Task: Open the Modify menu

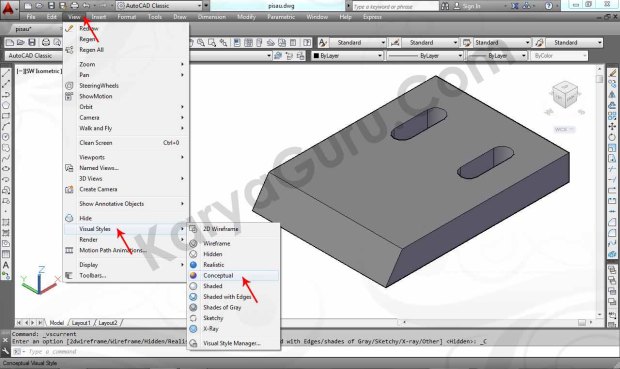Action: click(246, 17)
